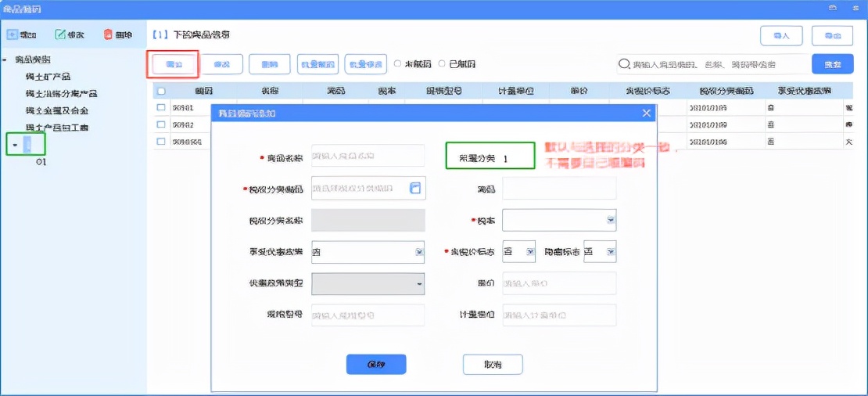868x396 pixels.
Task: Select the 未赋码 radio button
Action: (397, 63)
